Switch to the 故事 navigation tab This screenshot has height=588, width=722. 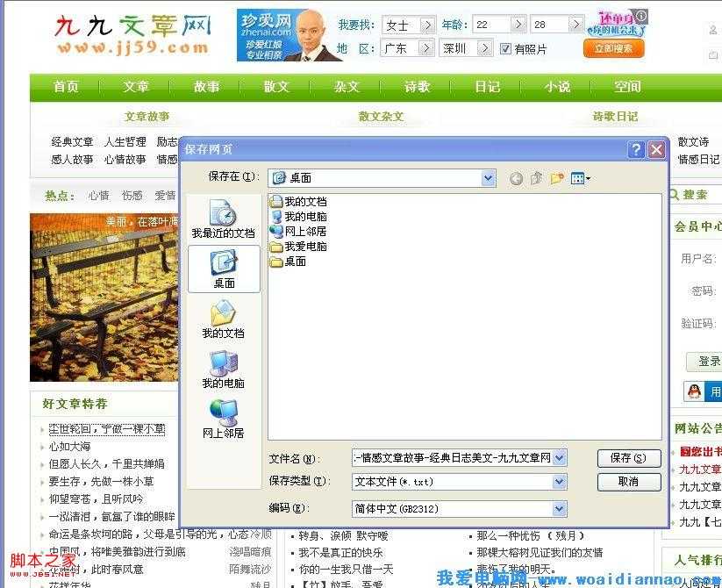[206, 86]
